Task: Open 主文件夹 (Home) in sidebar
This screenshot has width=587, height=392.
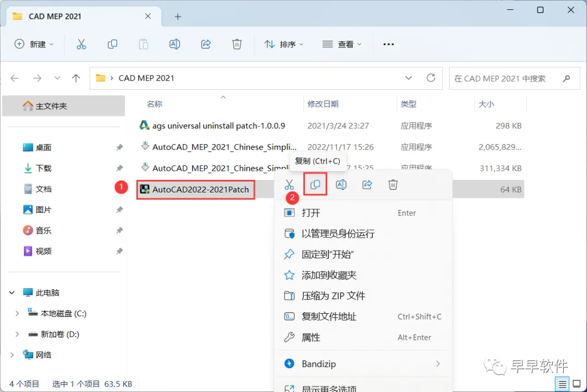Action: pos(64,106)
